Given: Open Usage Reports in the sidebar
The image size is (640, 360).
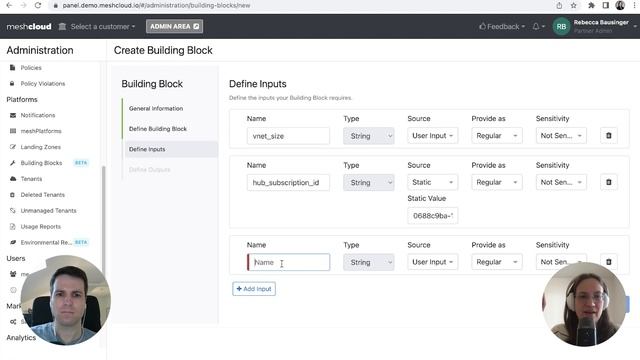Looking at the screenshot, I should tap(40, 227).
